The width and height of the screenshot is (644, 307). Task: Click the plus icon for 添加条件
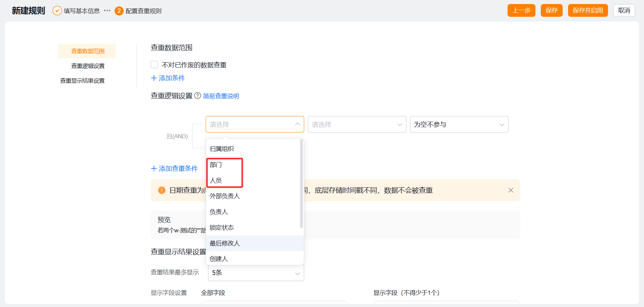click(x=154, y=78)
